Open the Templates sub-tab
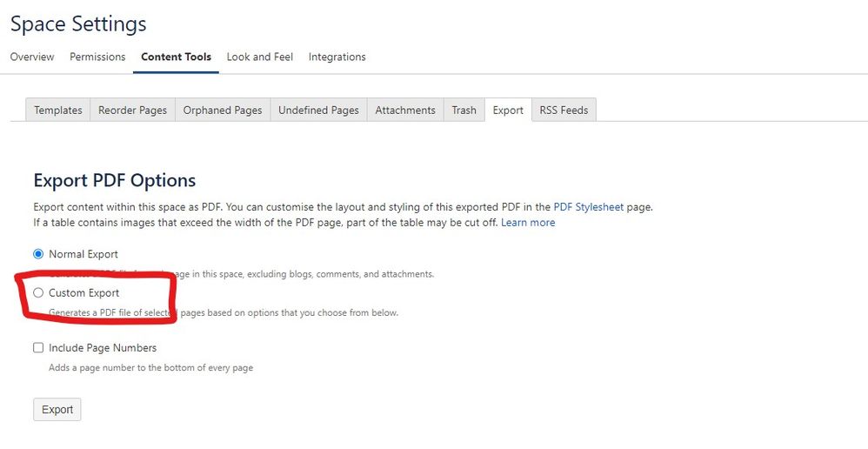 tap(58, 111)
